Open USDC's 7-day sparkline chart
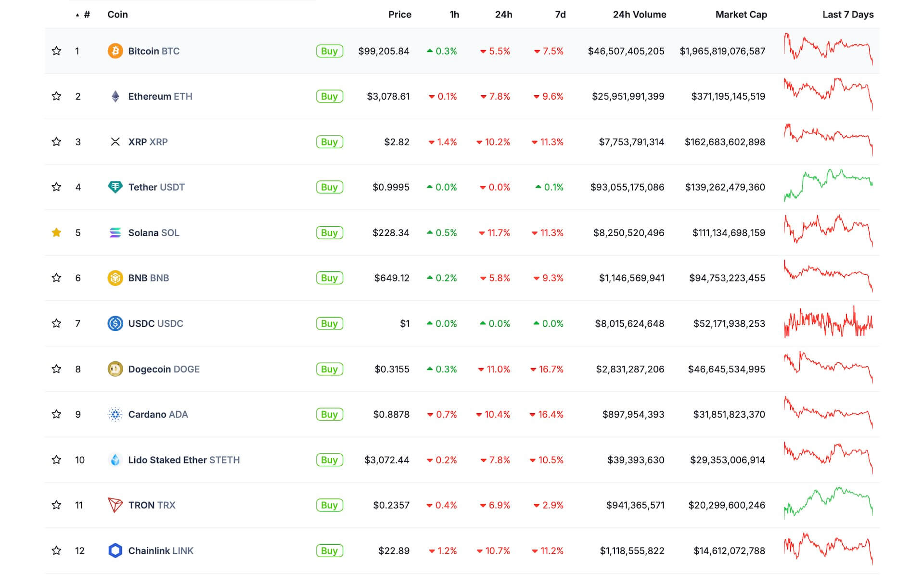Screen dimensions: 924x575 coord(828,322)
